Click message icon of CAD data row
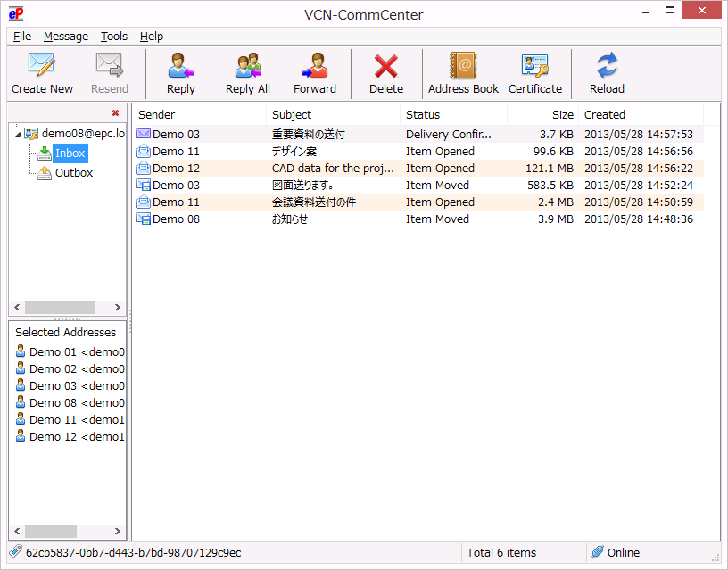728x570 pixels. (144, 168)
